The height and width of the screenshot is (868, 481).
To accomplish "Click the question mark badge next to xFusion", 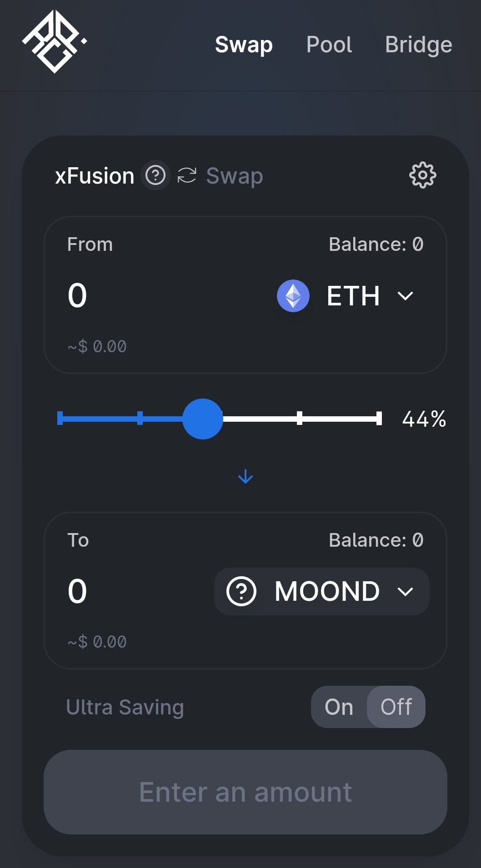I will click(155, 176).
